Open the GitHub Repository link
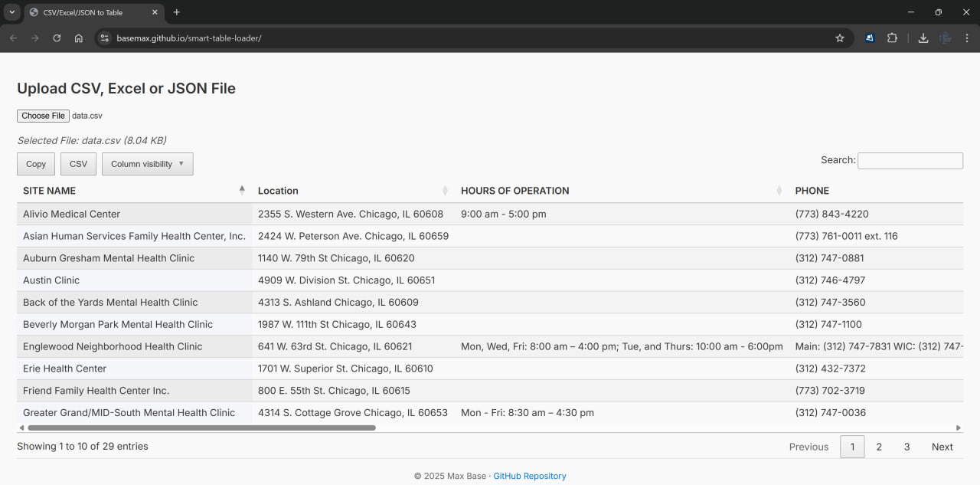The width and height of the screenshot is (980, 485). click(x=530, y=476)
